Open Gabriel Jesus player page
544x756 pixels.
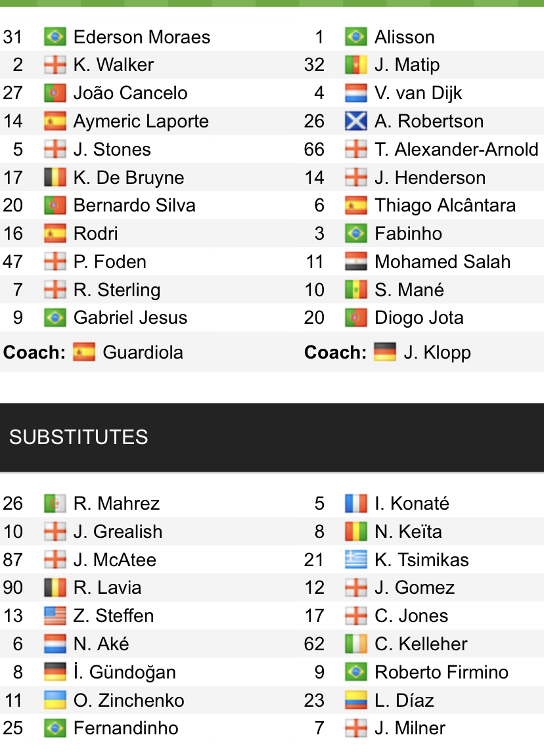130,318
